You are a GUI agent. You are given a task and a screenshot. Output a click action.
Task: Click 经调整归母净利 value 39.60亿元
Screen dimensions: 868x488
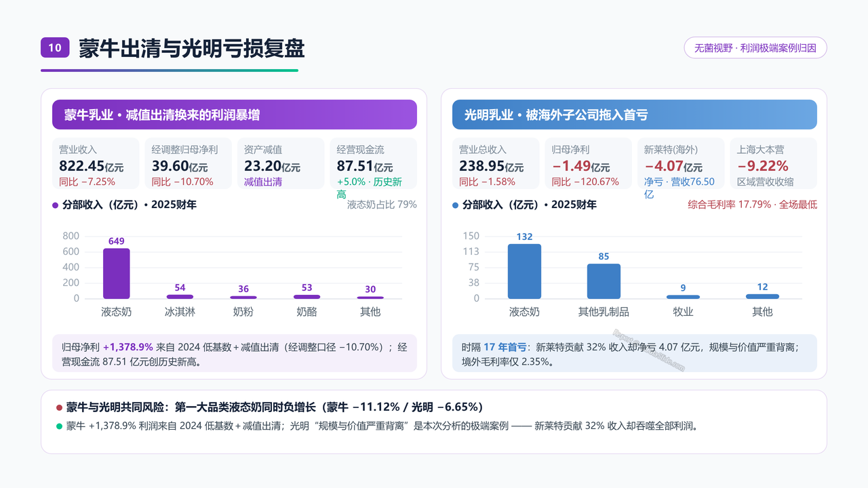click(x=180, y=167)
